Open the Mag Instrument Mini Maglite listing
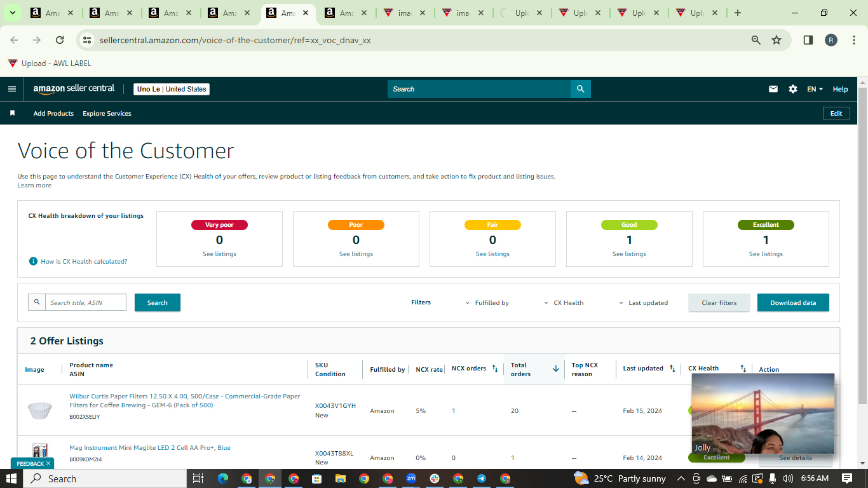 150,447
